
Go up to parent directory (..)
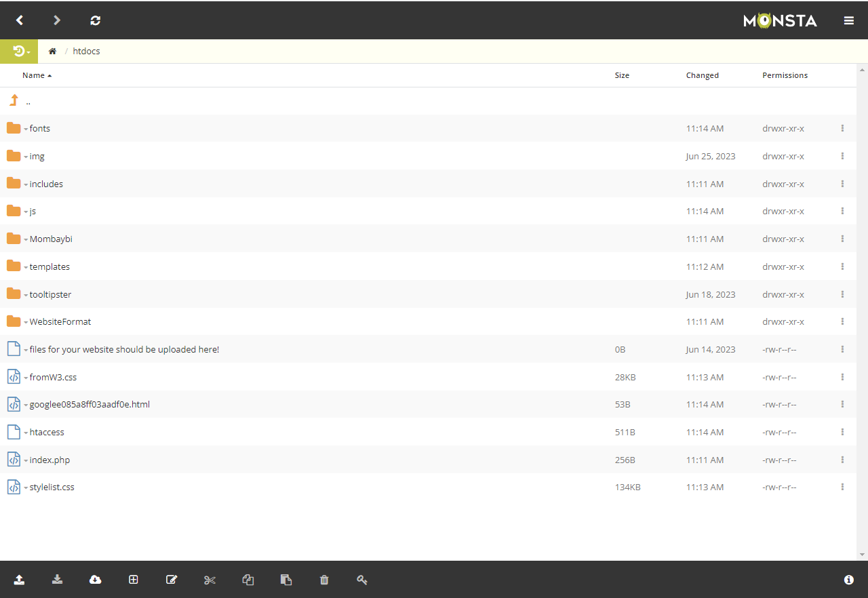[28, 102]
